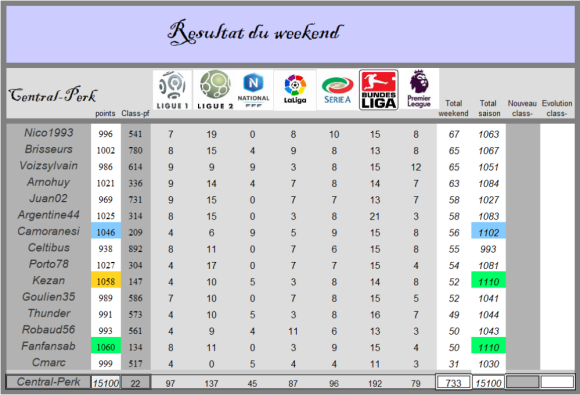Select the Premier League lion logo

419,89
